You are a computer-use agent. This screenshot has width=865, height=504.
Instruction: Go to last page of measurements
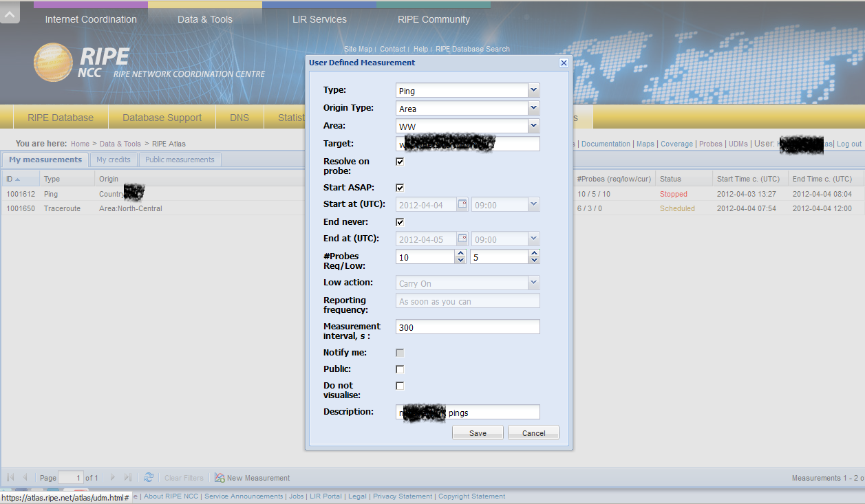point(128,477)
